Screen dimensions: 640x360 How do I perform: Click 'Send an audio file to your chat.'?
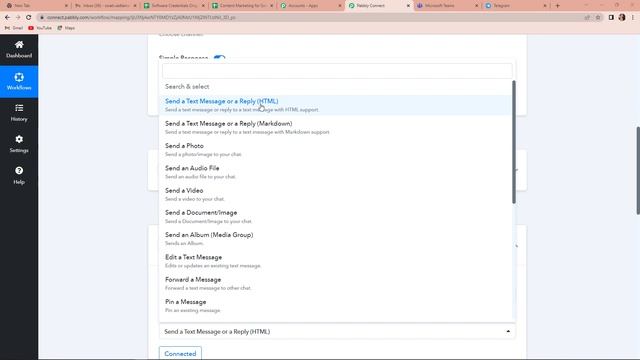pyautogui.click(x=200, y=177)
